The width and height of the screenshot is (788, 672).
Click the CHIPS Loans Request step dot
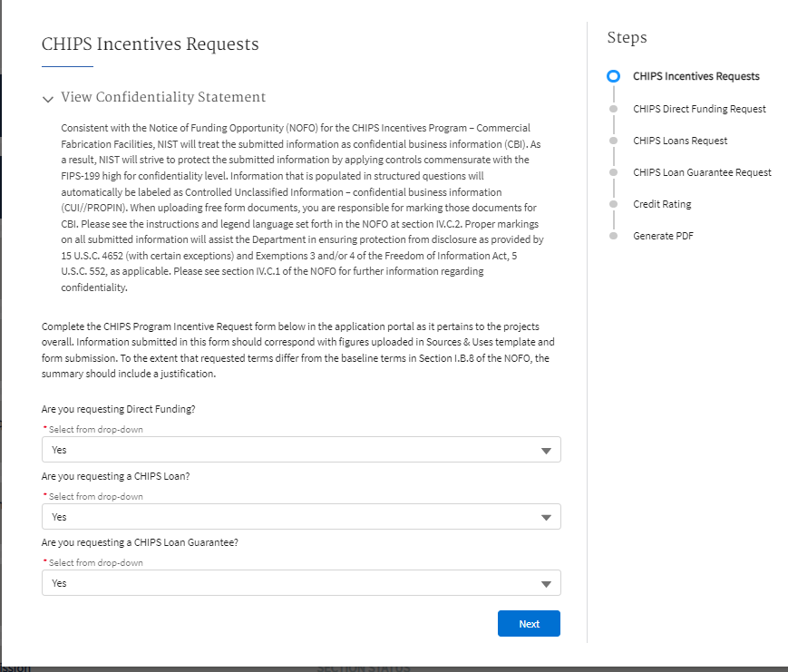[x=614, y=141]
